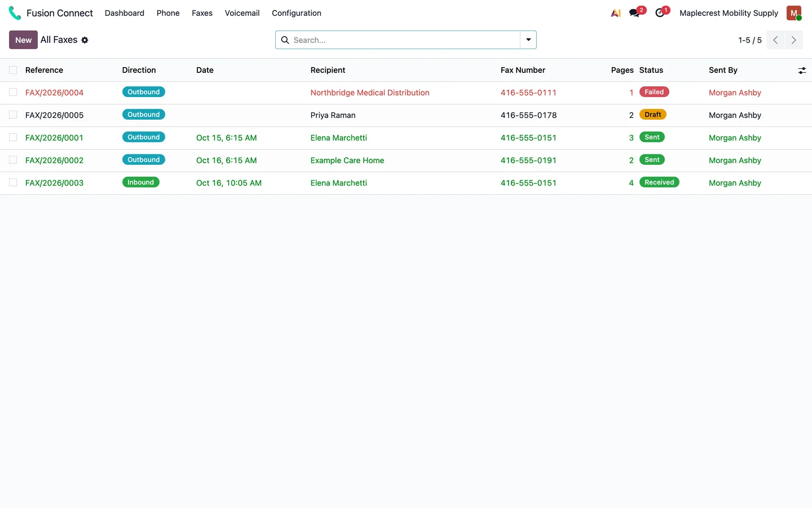Click the 1-5 / 5 pager counter
This screenshot has width=812, height=508.
[x=750, y=40]
